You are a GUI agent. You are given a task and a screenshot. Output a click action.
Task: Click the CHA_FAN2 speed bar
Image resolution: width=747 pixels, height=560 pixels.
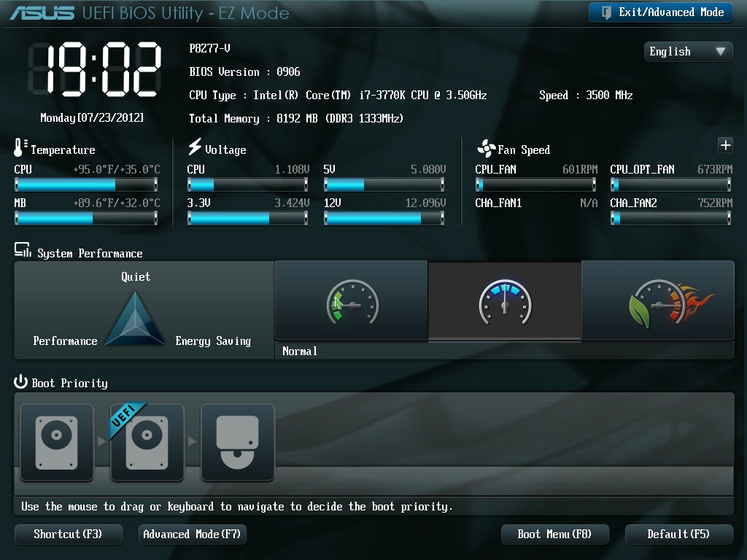click(x=671, y=218)
